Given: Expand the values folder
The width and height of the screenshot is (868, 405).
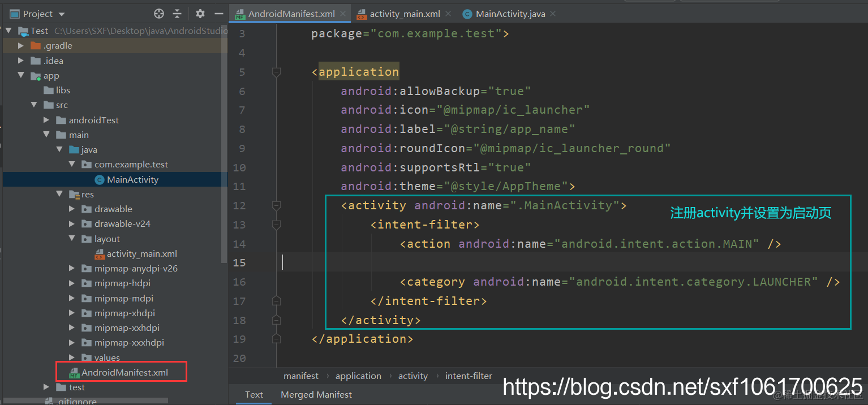Looking at the screenshot, I should coord(72,357).
